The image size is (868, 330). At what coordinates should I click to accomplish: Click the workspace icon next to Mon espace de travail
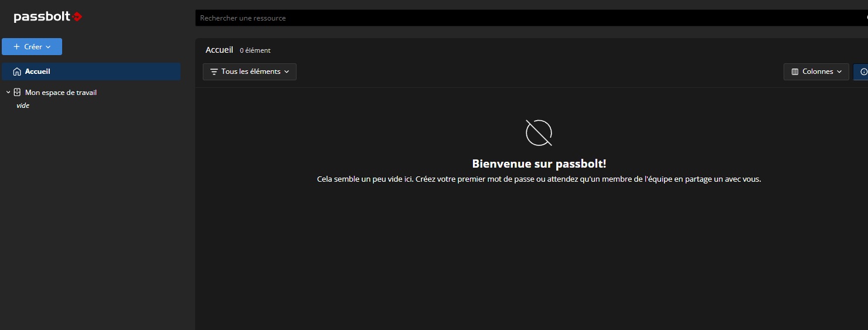click(17, 93)
